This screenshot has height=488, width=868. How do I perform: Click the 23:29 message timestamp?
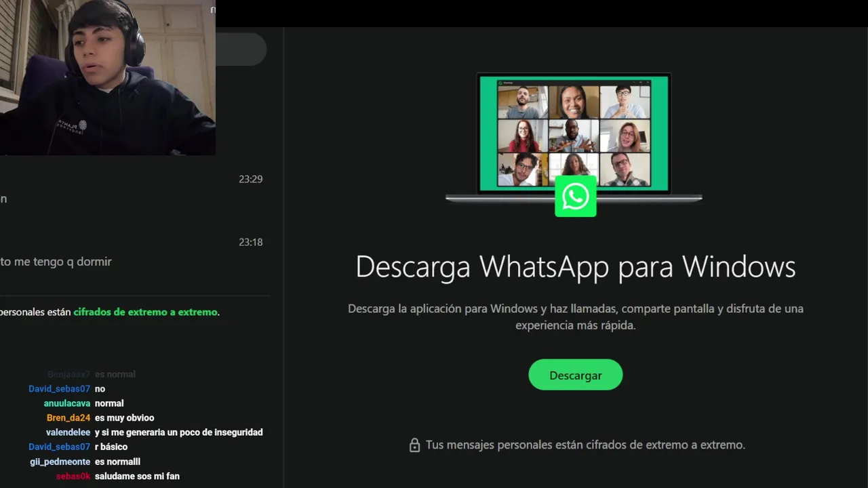[x=250, y=180]
